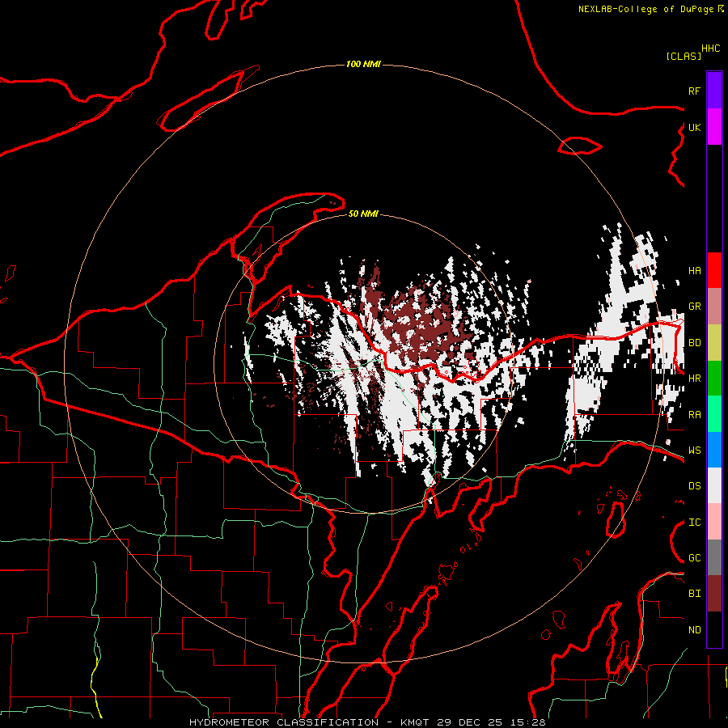The height and width of the screenshot is (728, 728).
Task: Click the ND black legend swatch
Action: click(714, 629)
